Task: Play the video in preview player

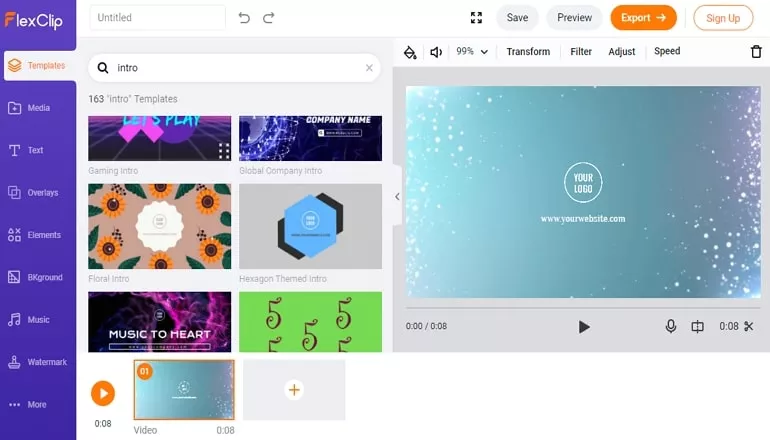Action: [x=583, y=327]
